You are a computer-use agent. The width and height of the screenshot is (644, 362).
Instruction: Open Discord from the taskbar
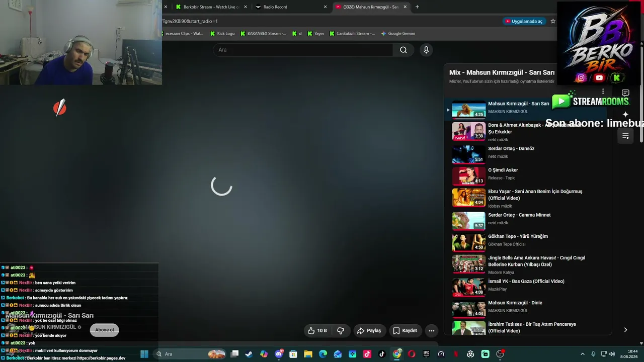pyautogui.click(x=279, y=354)
